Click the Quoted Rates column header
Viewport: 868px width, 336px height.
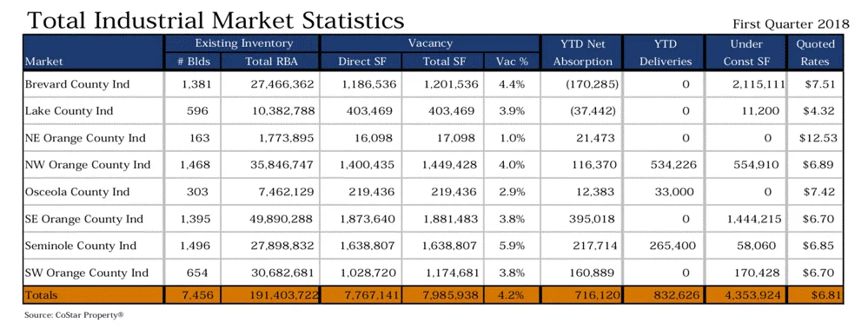[815, 53]
